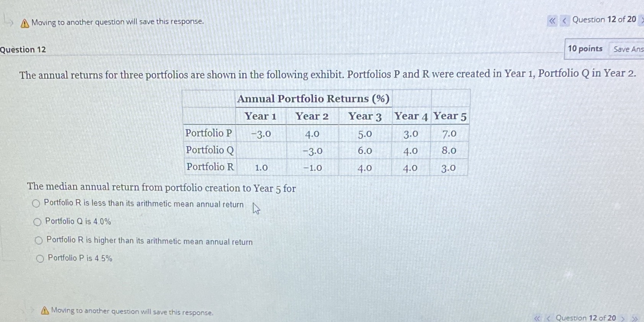
Task: Click the bottom next-question arrow
Action: click(623, 317)
